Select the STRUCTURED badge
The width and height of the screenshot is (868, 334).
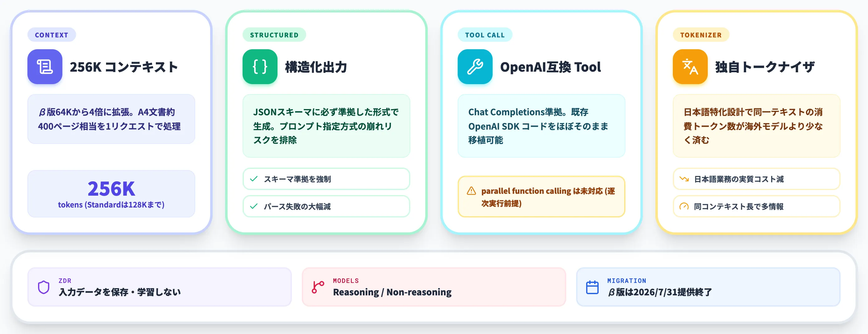pyautogui.click(x=274, y=35)
